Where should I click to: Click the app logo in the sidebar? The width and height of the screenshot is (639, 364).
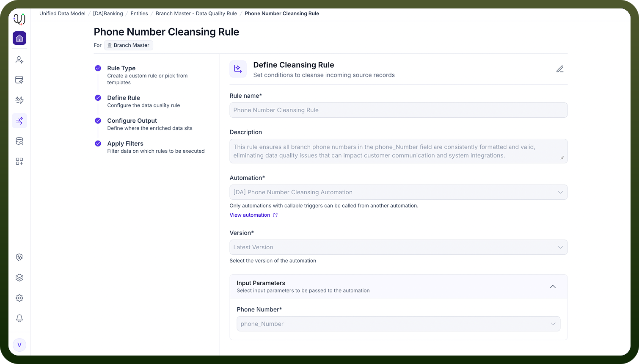point(19,19)
